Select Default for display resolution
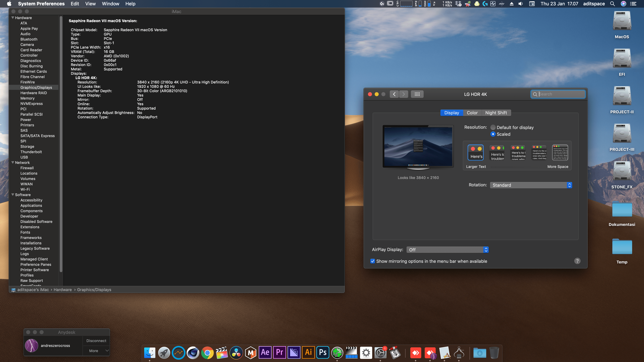Viewport: 644px width, 362px height. click(x=493, y=127)
